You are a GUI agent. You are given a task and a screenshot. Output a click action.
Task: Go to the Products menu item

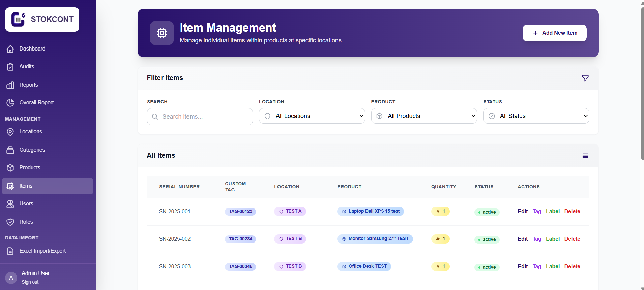point(30,168)
